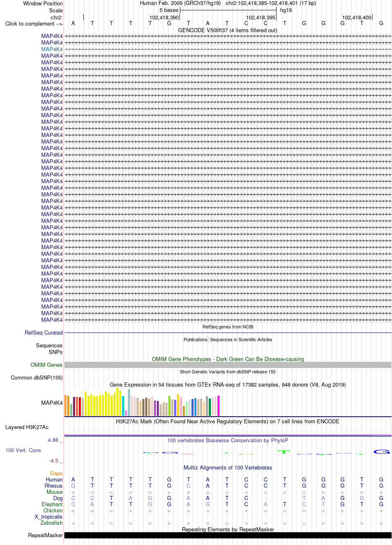
Task: Click the orange 'Gaps' row label
Action: pyautogui.click(x=56, y=474)
